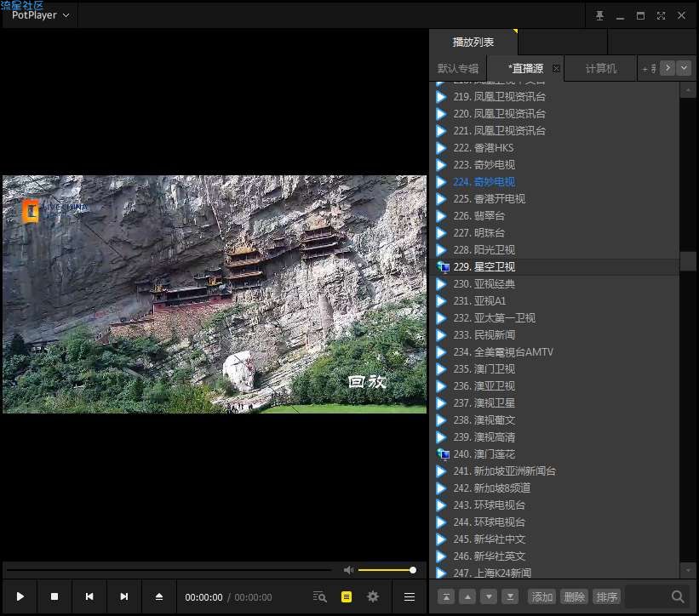Select 235. 澳门卫视
This screenshot has width=699, height=616.
point(554,368)
